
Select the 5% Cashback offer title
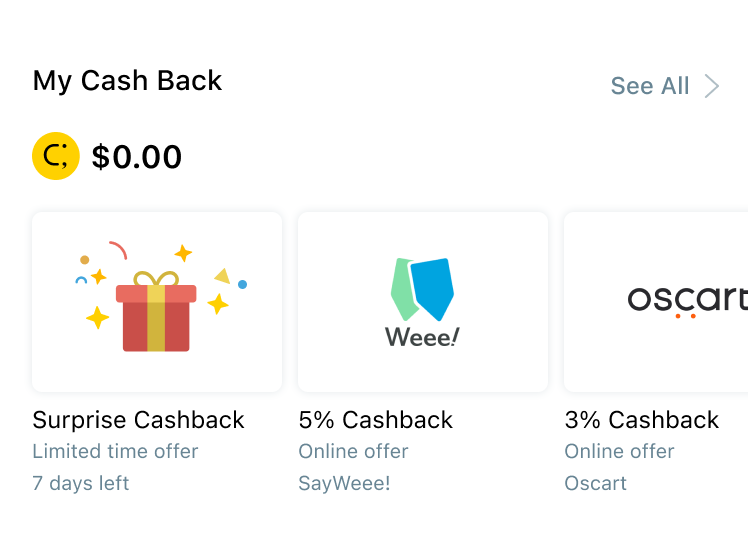point(376,420)
